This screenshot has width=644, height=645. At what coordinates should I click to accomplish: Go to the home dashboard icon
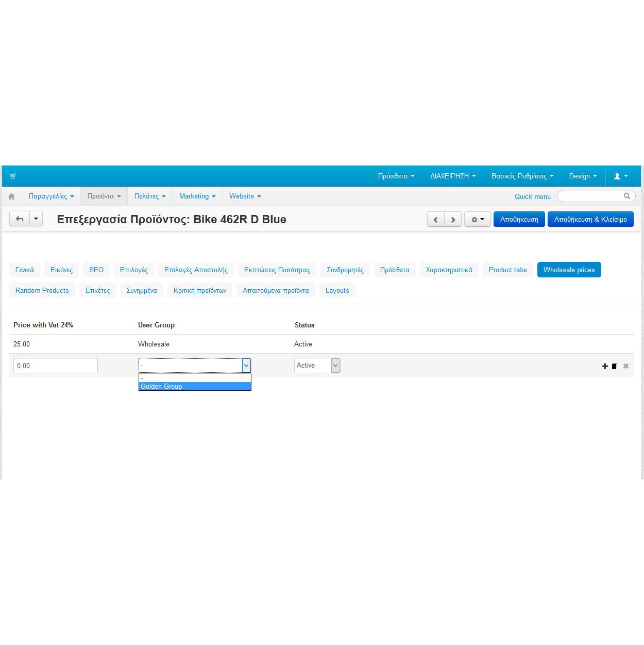pos(11,196)
